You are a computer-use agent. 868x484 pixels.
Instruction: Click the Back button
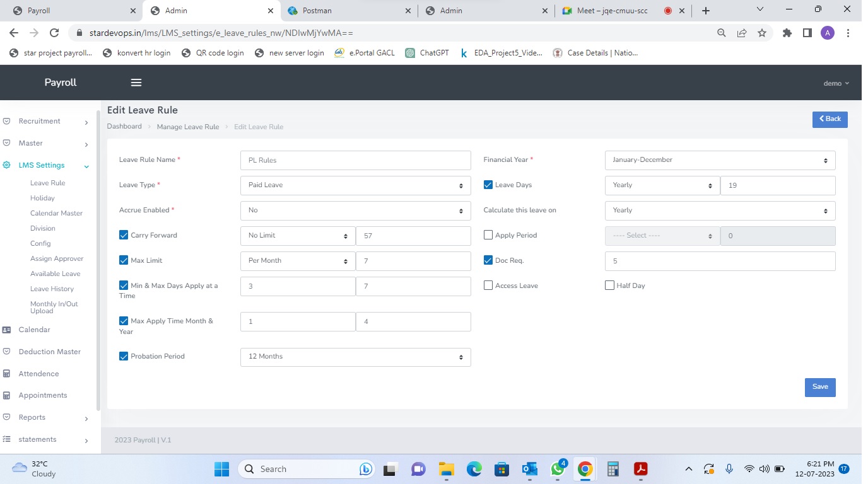tap(830, 119)
